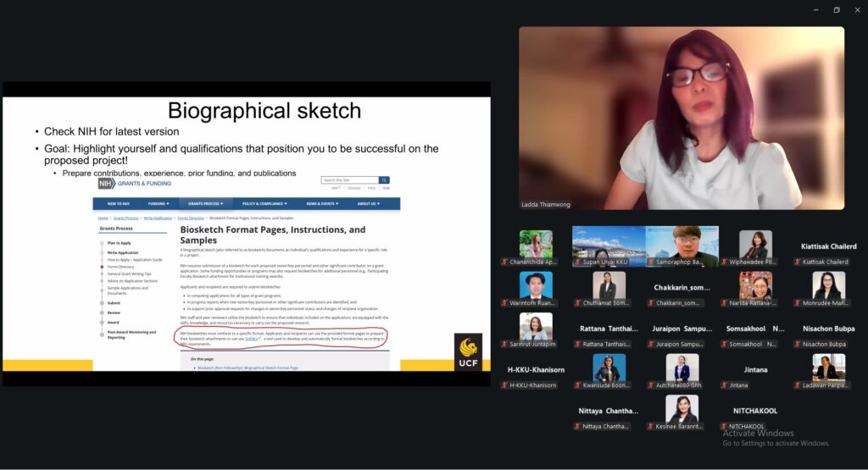Click muted mic icon beside NITCHAKOOL label
868x470 pixels.
click(725, 427)
